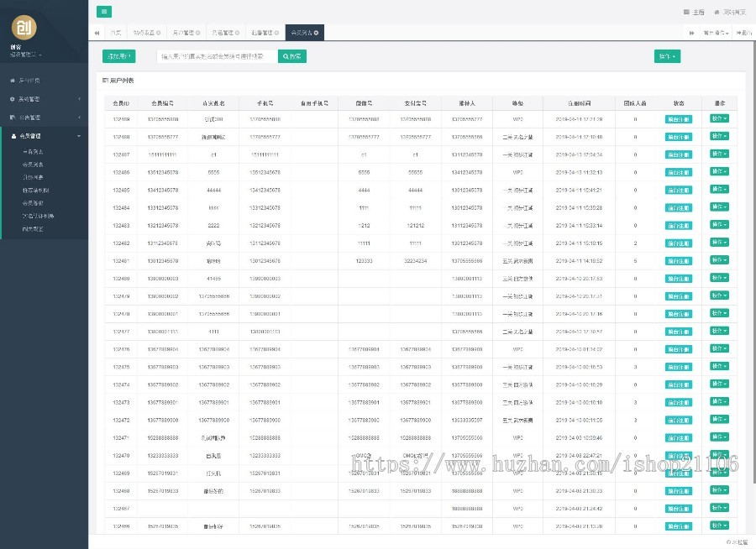756x549 pixels.
Task: Click 前台注册 status for member 132489
Action: coord(679,119)
